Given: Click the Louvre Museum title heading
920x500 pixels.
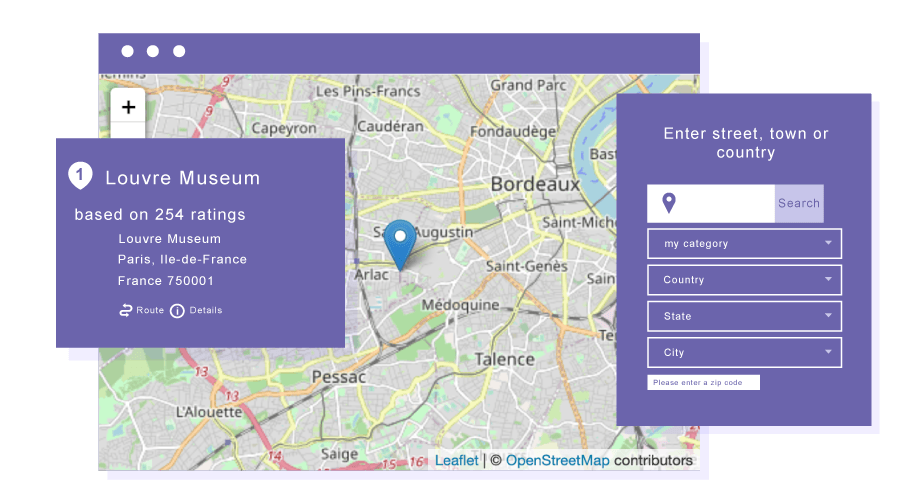Looking at the screenshot, I should pos(182,178).
